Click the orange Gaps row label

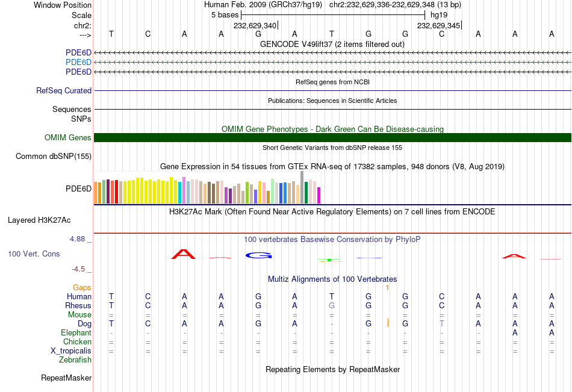(82, 288)
